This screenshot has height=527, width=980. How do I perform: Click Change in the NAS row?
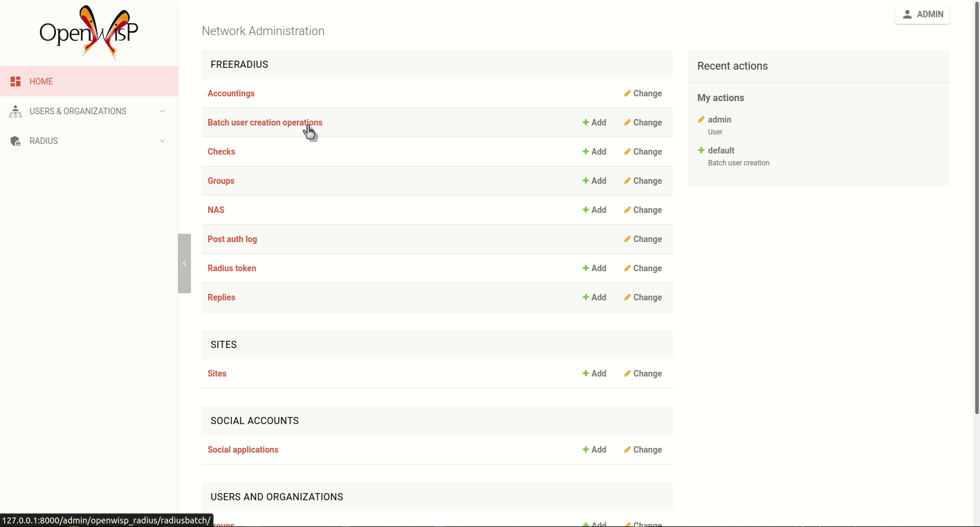643,210
